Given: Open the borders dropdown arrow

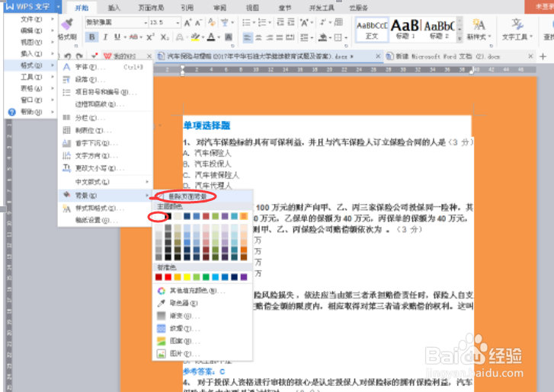Looking at the screenshot, I should tap(346, 38).
